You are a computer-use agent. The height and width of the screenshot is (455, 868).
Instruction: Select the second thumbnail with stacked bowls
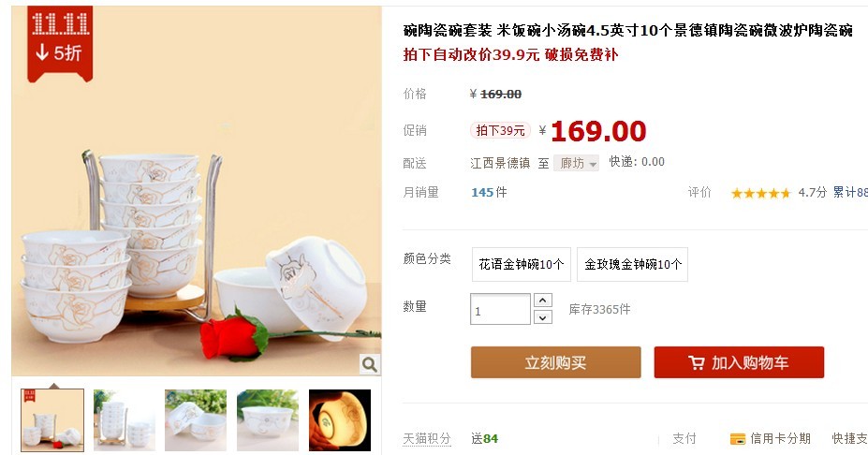pos(124,420)
